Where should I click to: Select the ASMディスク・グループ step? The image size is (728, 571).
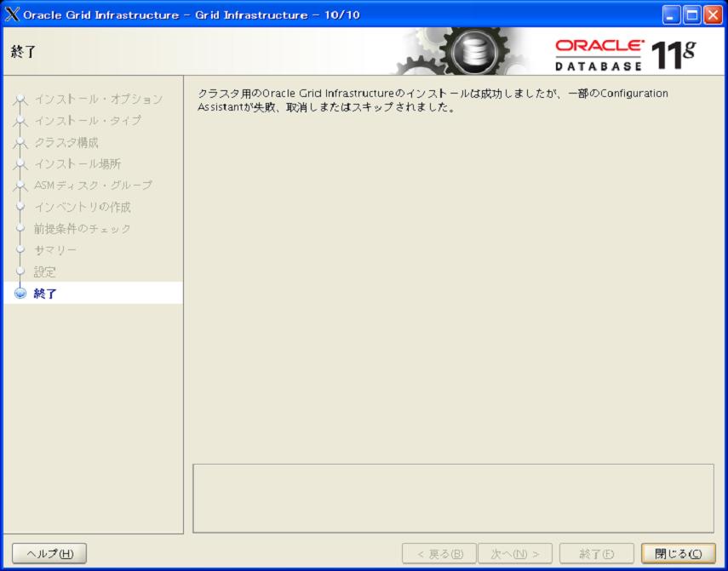pyautogui.click(x=94, y=185)
